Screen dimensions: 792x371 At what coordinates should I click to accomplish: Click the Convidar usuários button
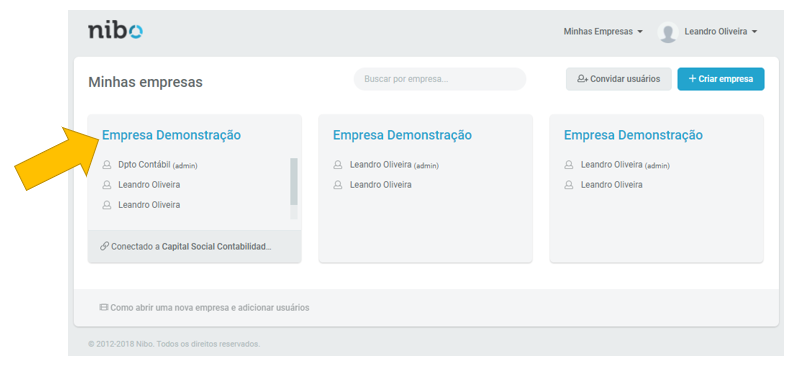tap(619, 79)
